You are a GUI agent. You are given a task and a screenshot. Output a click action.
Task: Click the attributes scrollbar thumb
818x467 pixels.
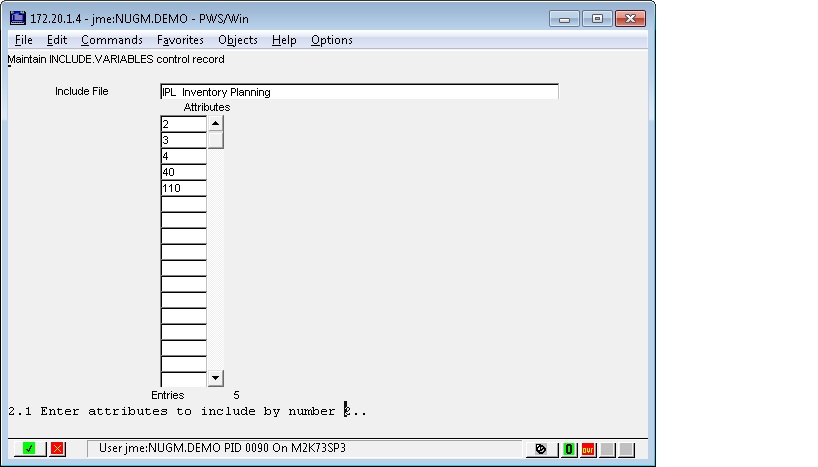[x=215, y=140]
